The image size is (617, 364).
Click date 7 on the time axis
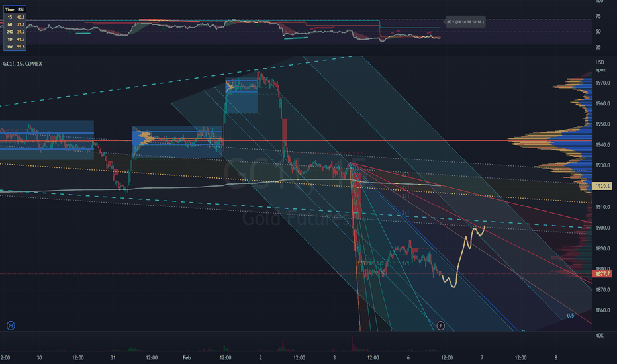click(x=482, y=357)
